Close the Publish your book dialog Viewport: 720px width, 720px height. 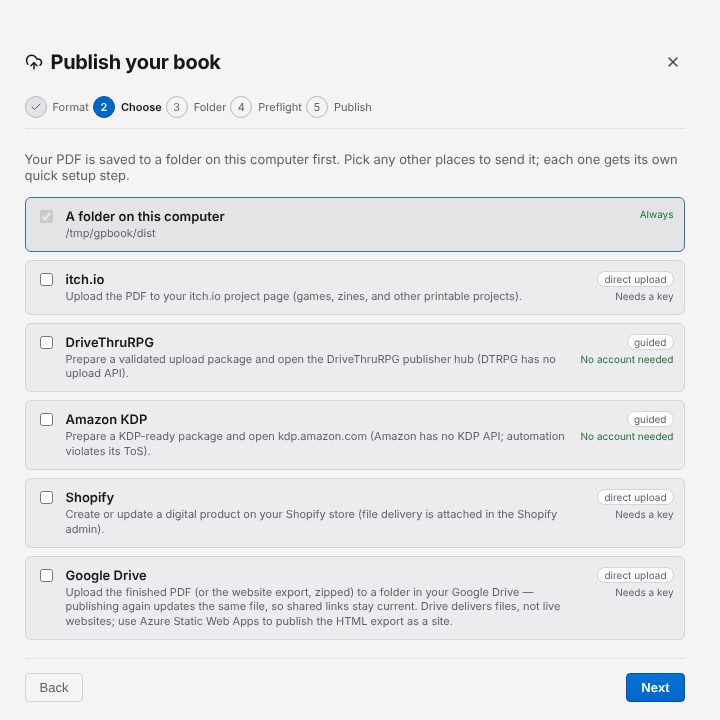pos(673,62)
